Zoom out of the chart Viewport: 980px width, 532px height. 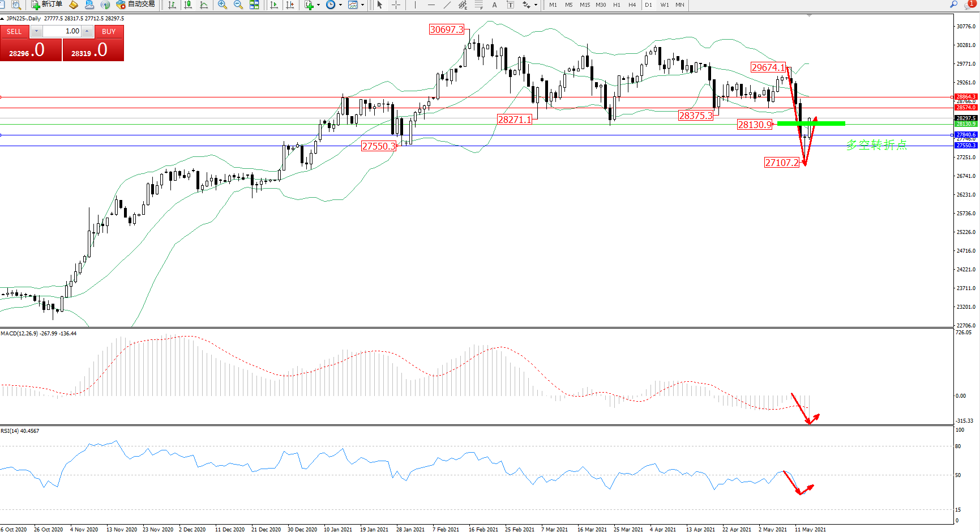click(x=238, y=5)
